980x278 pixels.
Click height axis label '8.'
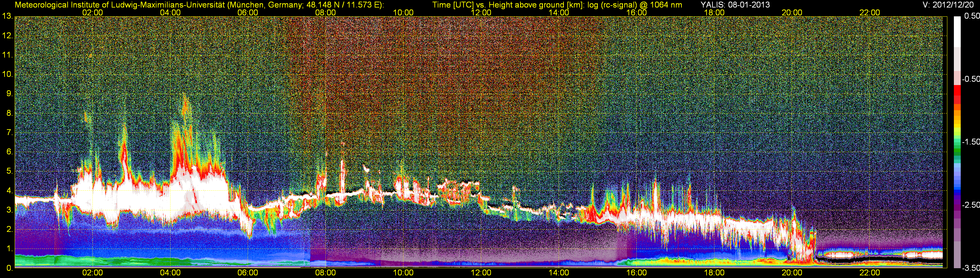coord(9,113)
